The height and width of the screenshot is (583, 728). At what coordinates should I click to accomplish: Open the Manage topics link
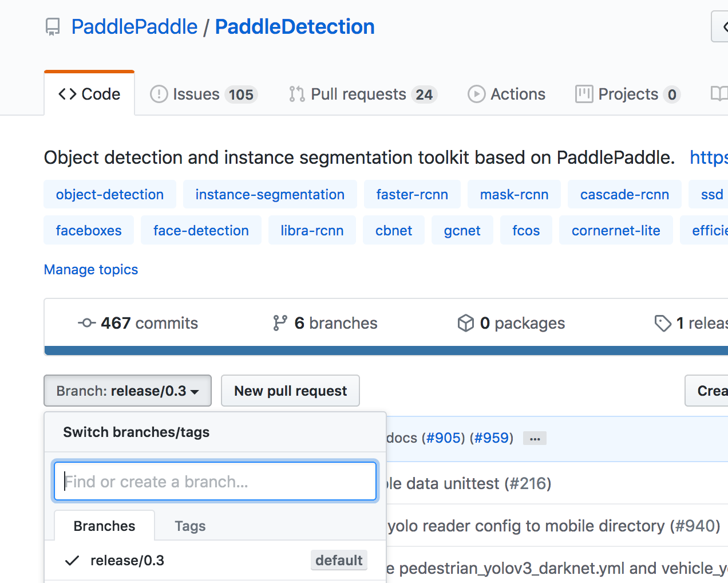click(90, 269)
